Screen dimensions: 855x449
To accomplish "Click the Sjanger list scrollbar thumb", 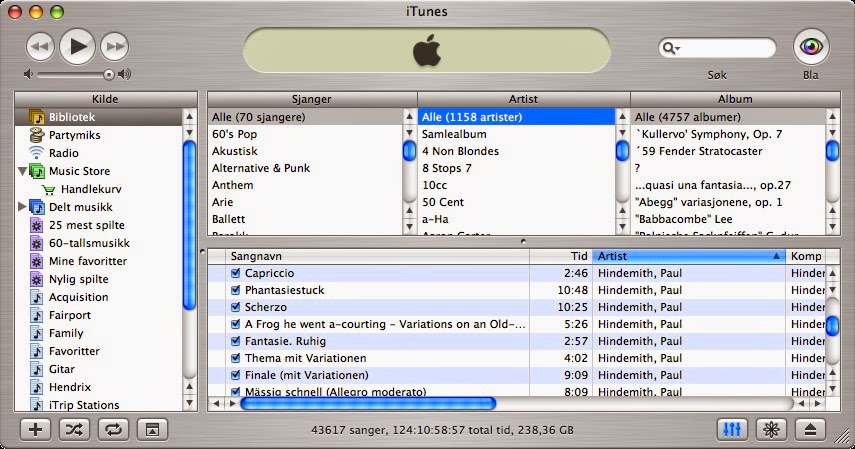I will [410, 151].
